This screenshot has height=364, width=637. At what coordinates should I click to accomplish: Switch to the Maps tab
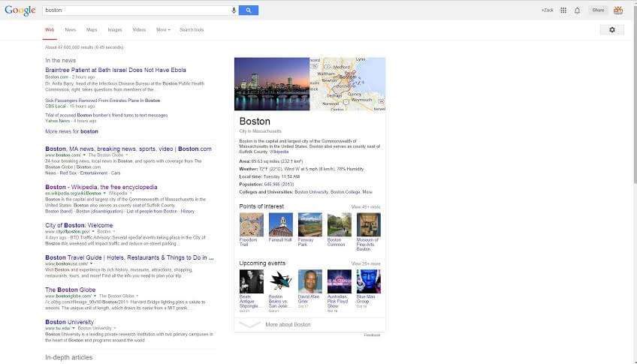click(x=92, y=29)
